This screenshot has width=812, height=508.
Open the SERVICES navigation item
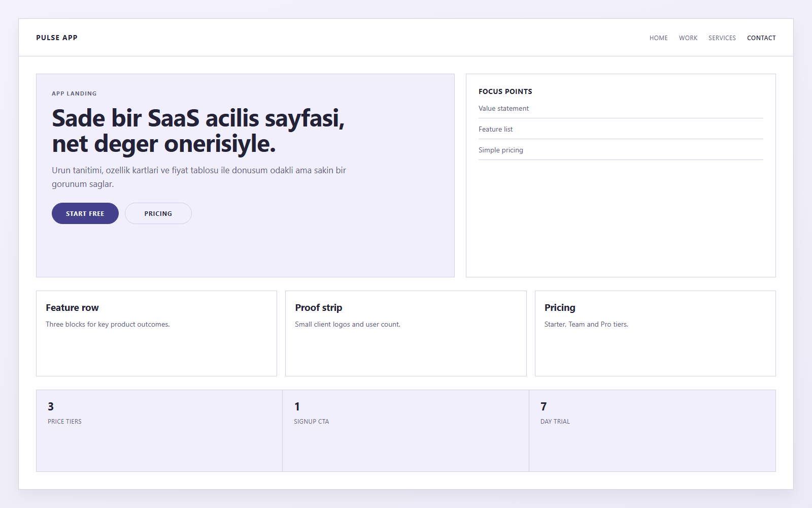click(722, 38)
